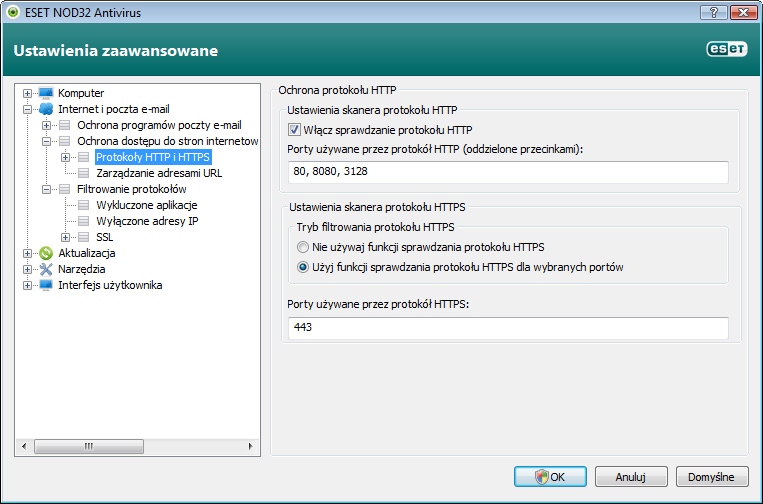Collapse the Internet i poczta e-mail node
763x504 pixels.
(x=27, y=109)
